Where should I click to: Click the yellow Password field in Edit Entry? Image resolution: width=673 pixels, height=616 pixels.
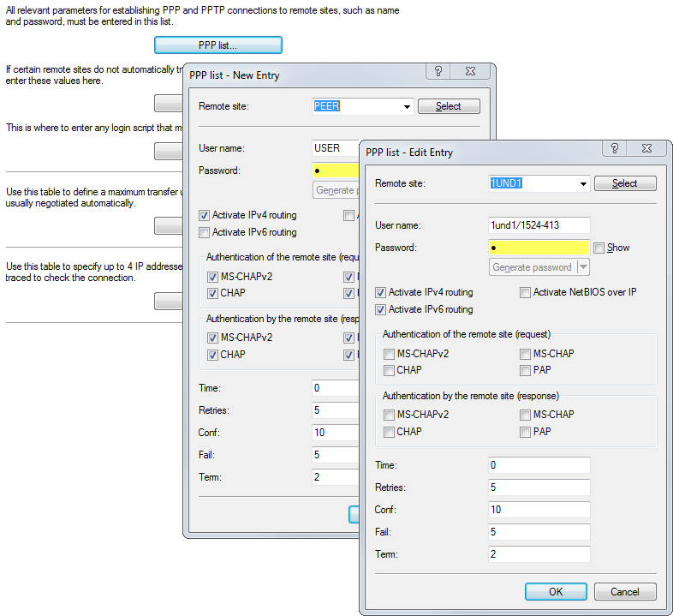click(539, 248)
